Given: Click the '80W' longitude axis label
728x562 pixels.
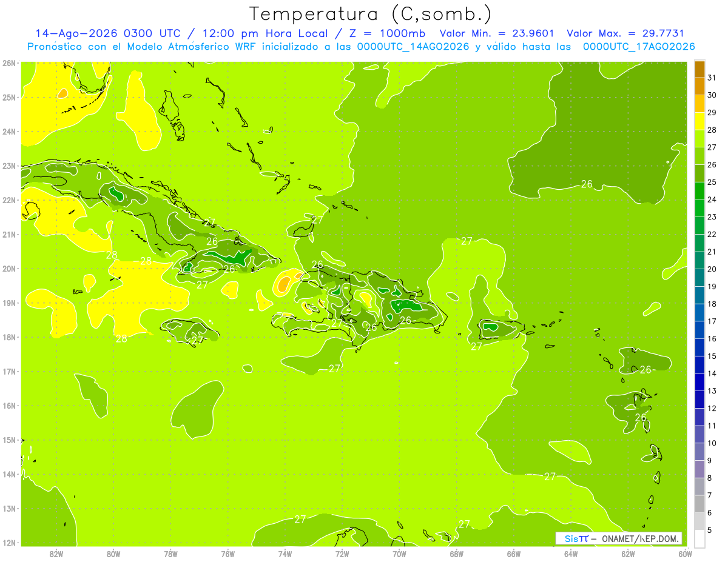Looking at the screenshot, I should (113, 554).
